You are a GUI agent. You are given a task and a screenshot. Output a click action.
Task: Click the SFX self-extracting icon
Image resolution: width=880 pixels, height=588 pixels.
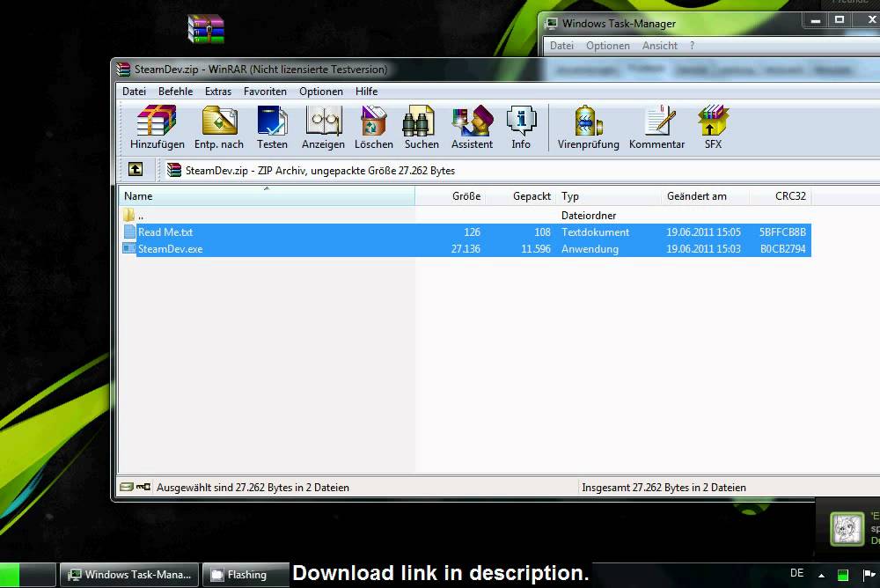(714, 127)
